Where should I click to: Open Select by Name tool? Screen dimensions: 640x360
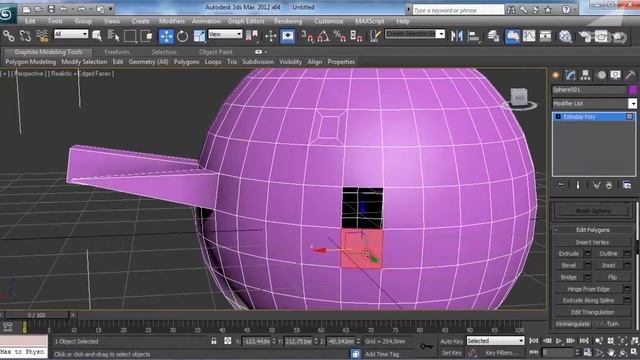click(x=113, y=36)
